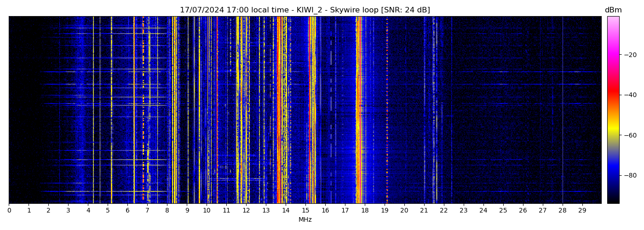644x230 pixels.
Task: Click the 7 MHz tick label
Action: pyautogui.click(x=147, y=210)
